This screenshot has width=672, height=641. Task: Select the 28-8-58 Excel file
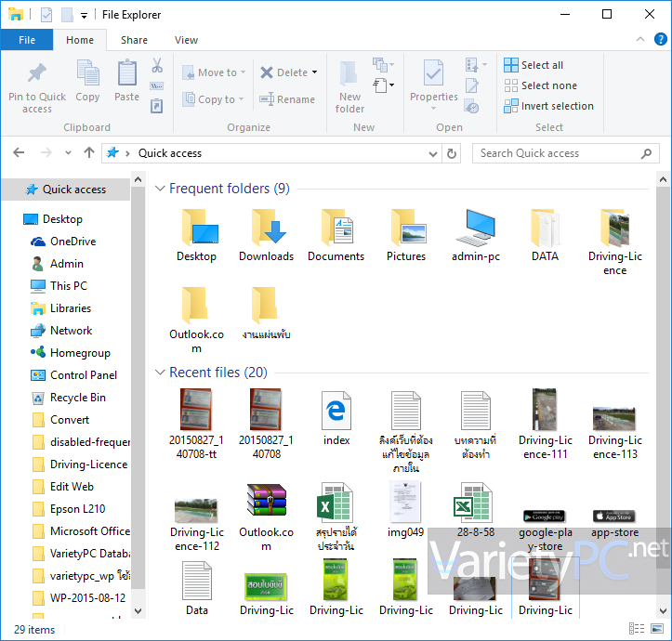click(x=476, y=510)
